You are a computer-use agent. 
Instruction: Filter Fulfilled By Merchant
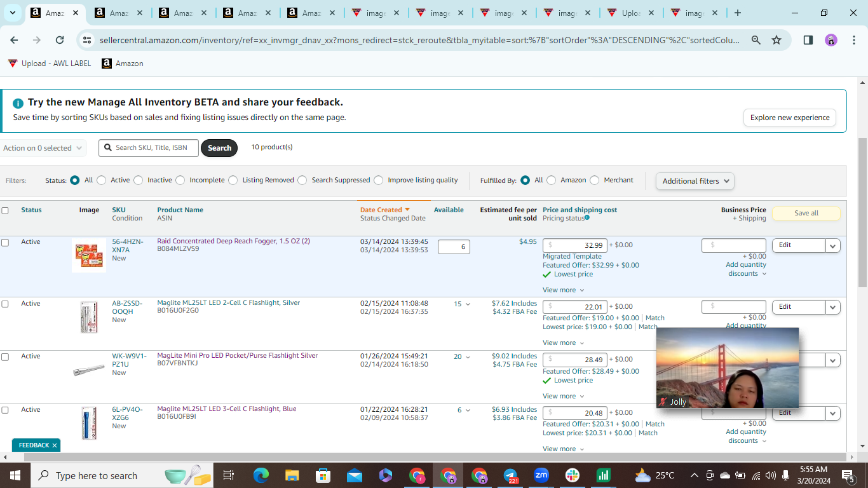(595, 180)
